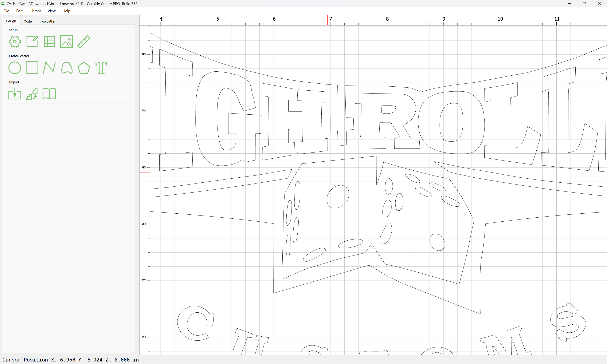Click the background image icon
Viewport: 607px width, 364px height.
(66, 42)
